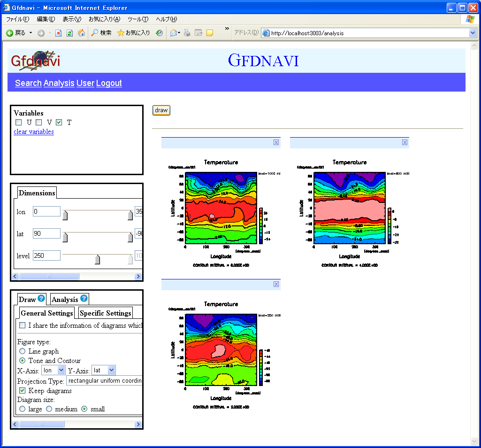Open the Search page in navigation bar

(28, 83)
